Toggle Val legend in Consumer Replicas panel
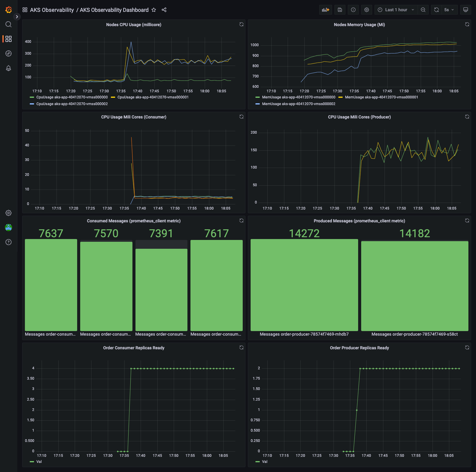This screenshot has height=472, width=476. pos(39,462)
